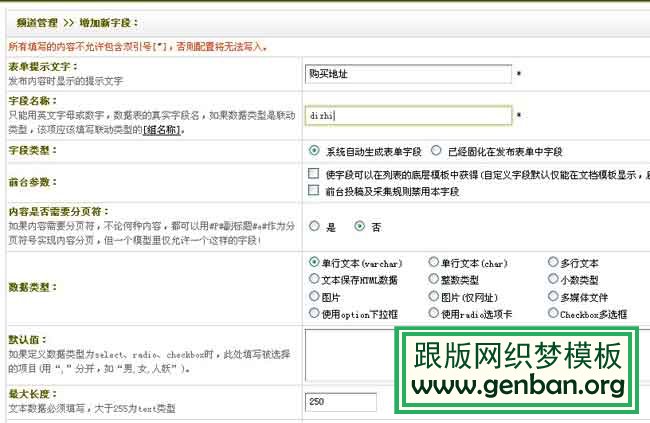Click the 最大长度 label
The image size is (650, 423).
coord(32,394)
